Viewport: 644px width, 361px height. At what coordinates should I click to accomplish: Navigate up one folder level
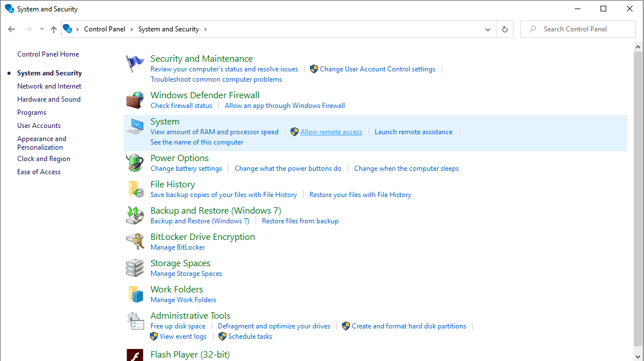54,29
